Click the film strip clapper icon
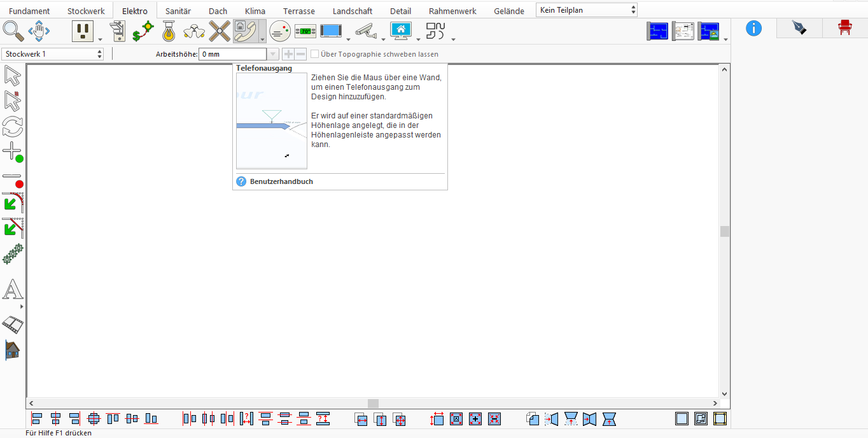This screenshot has height=438, width=868. point(13,325)
